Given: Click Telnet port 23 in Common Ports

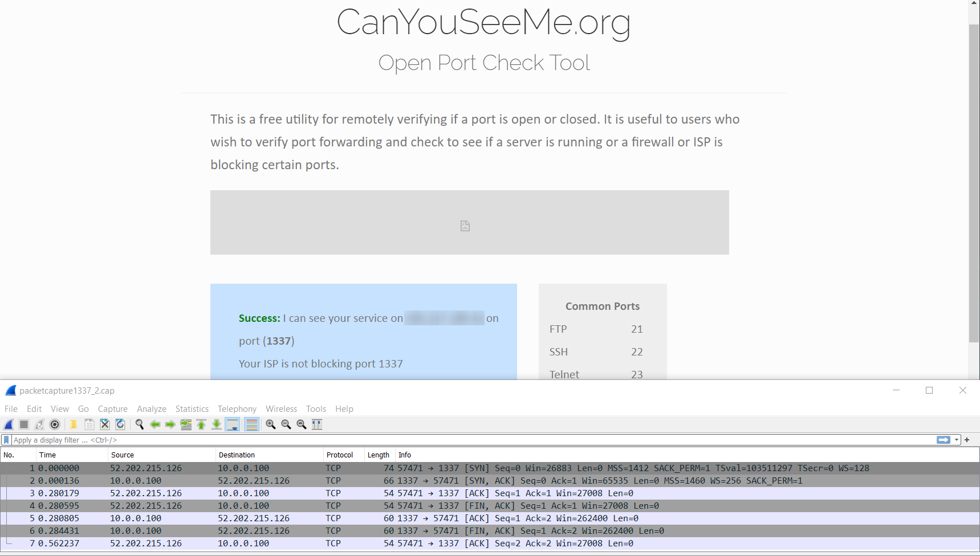Looking at the screenshot, I should click(x=596, y=374).
